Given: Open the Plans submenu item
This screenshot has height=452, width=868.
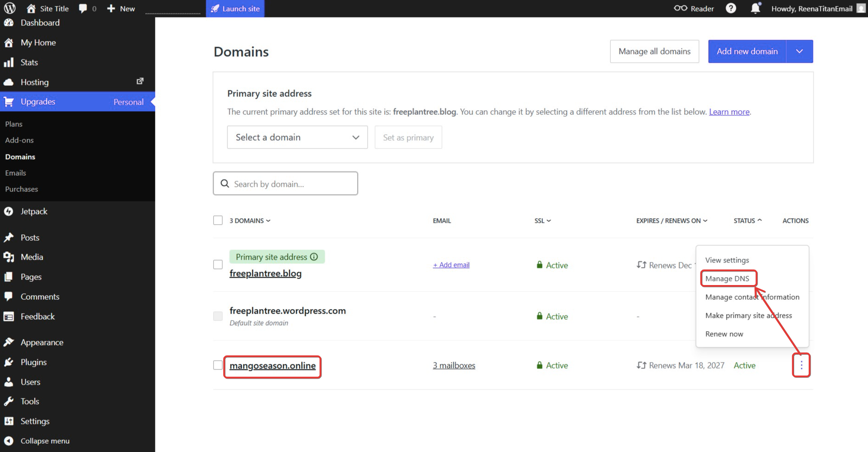Looking at the screenshot, I should coord(14,124).
